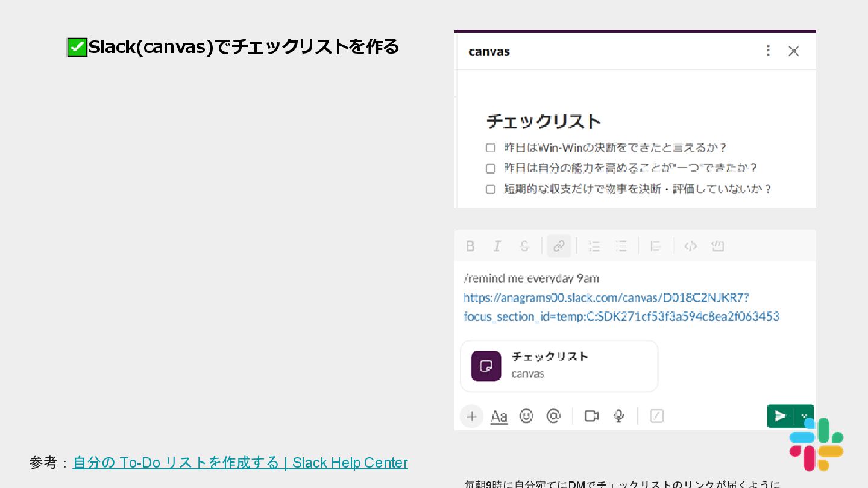The width and height of the screenshot is (868, 488).
Task: Apply ordered list formatting
Action: [594, 246]
